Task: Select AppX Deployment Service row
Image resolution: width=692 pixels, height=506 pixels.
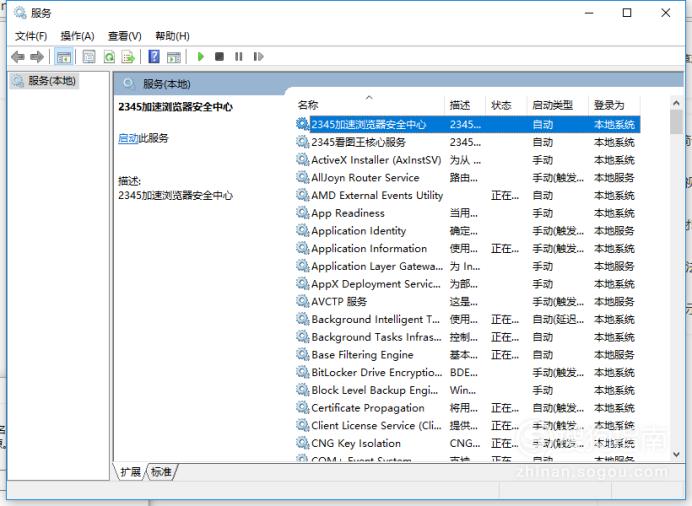Action: point(467,284)
